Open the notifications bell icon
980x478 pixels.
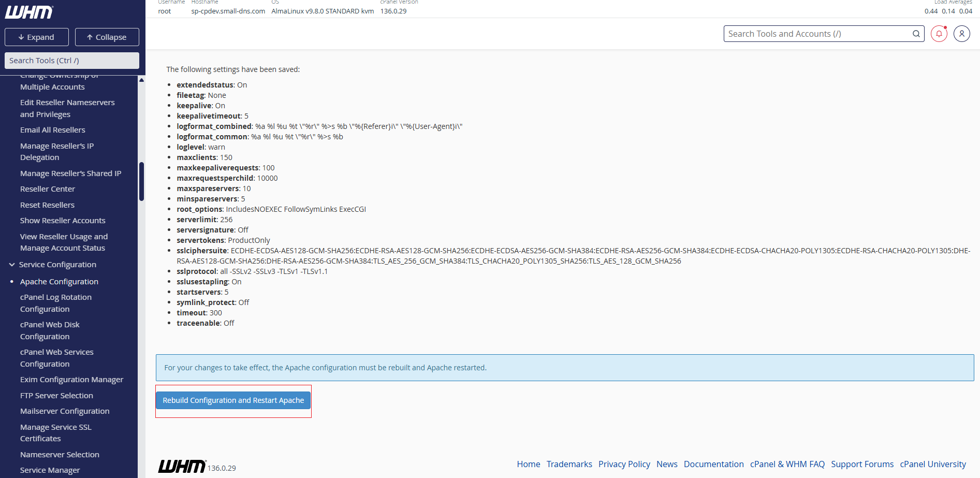point(939,34)
